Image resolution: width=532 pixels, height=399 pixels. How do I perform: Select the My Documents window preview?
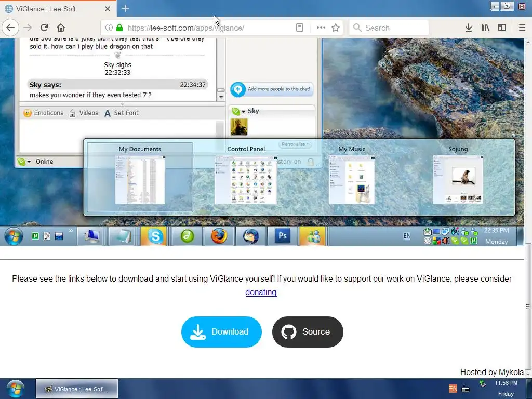[x=140, y=178]
